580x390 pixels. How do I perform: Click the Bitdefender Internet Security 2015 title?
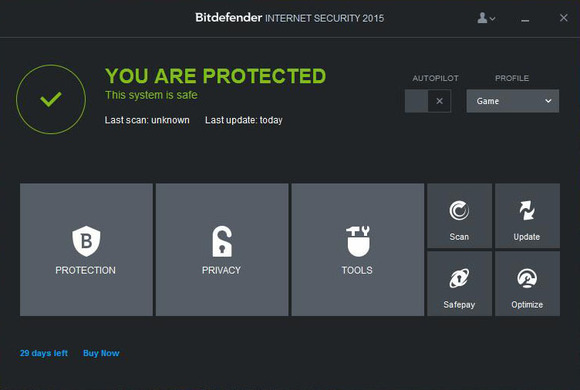[290, 18]
